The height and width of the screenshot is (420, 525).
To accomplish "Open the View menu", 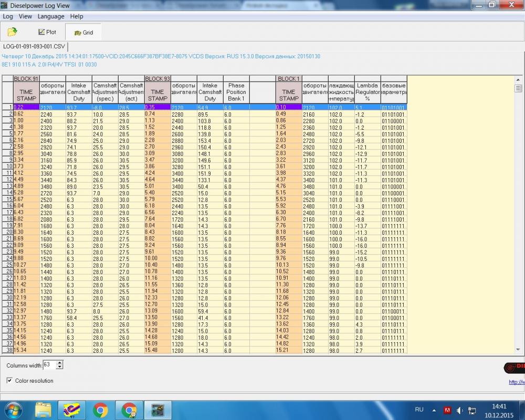I will 25,16.
